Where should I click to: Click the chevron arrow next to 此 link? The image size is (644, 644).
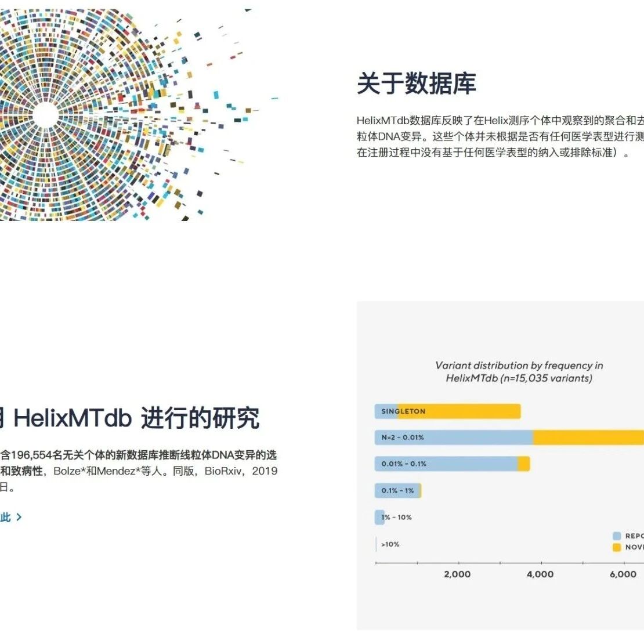(x=19, y=517)
